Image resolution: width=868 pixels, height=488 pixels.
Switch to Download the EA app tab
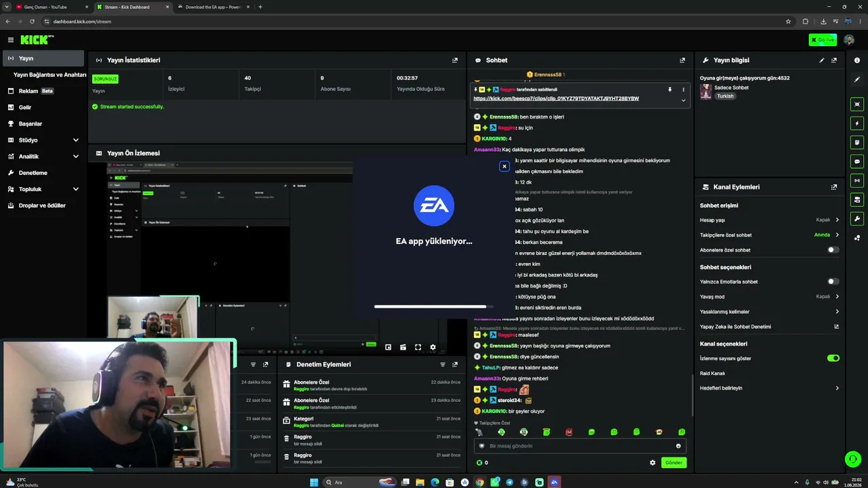[x=214, y=7]
